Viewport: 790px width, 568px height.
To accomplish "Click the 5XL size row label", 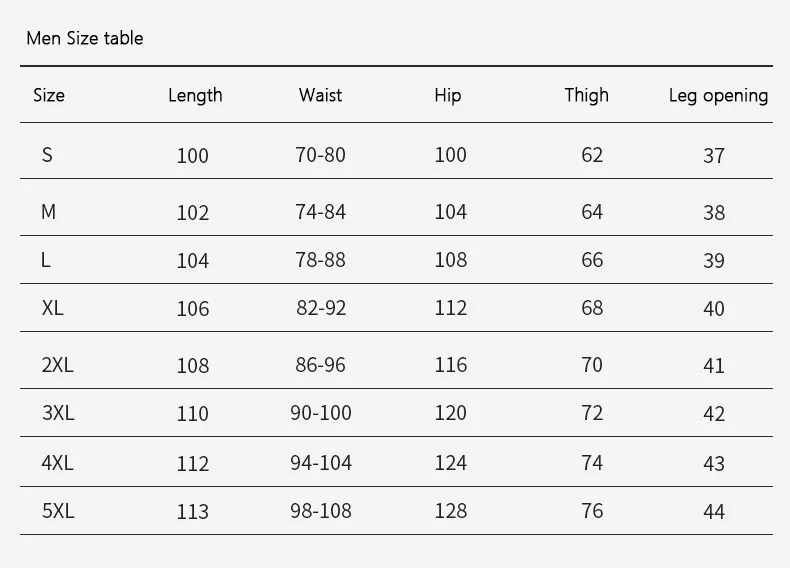I will pos(58,511).
